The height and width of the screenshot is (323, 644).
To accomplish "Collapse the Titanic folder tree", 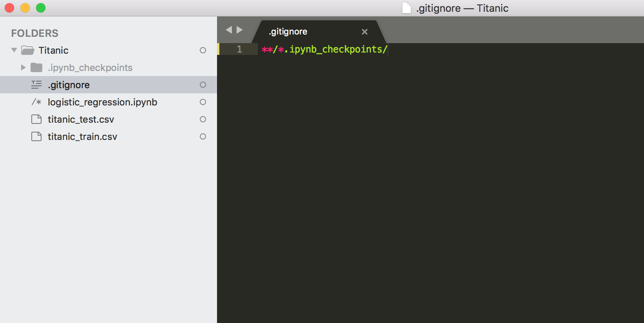I will (14, 50).
